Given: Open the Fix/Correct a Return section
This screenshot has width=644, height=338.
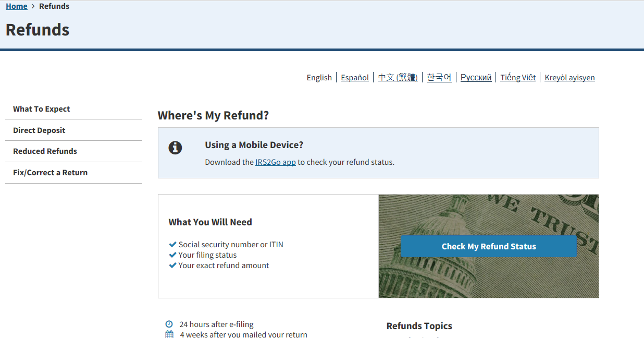Looking at the screenshot, I should pyautogui.click(x=50, y=173).
